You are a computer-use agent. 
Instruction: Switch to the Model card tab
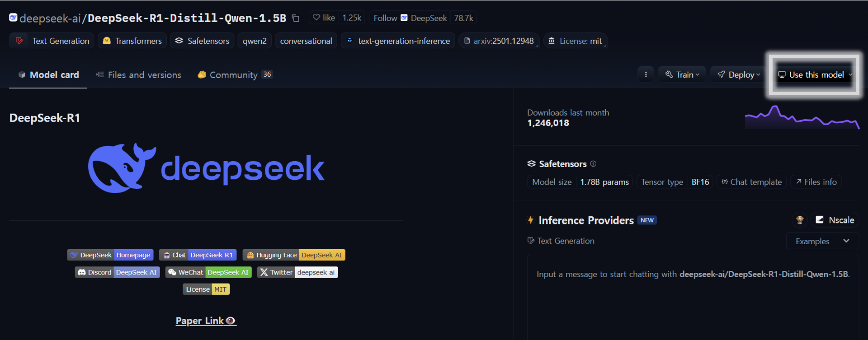pos(48,75)
